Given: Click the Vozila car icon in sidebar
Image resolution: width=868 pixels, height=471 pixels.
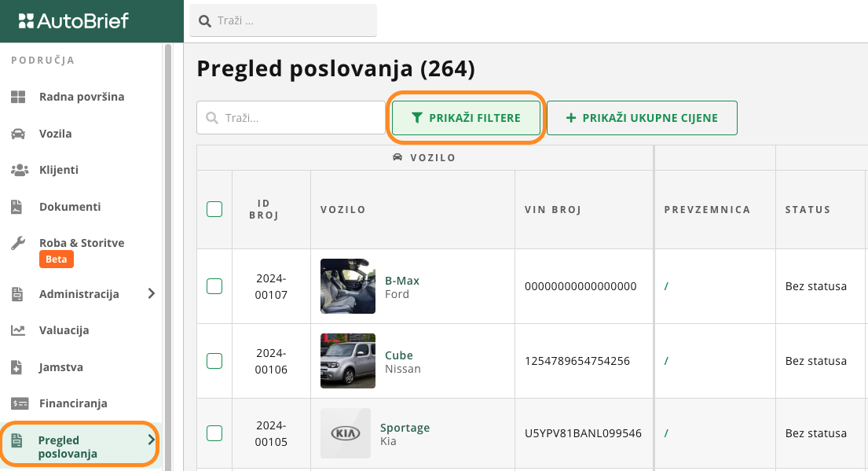Looking at the screenshot, I should (x=18, y=134).
